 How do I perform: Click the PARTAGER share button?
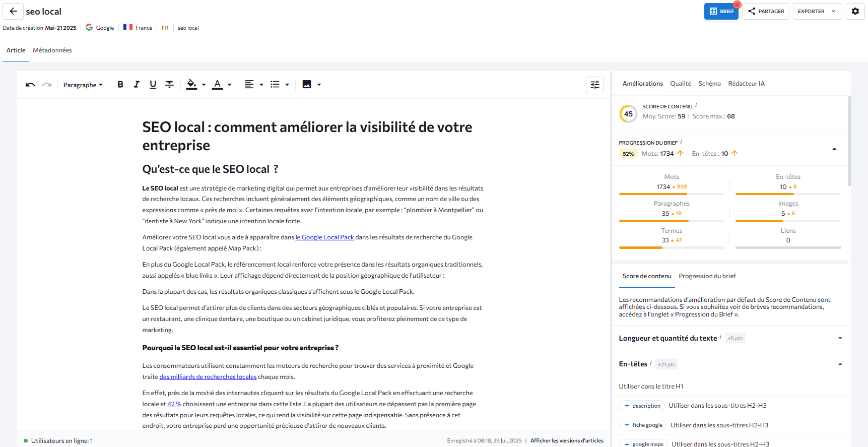click(766, 11)
